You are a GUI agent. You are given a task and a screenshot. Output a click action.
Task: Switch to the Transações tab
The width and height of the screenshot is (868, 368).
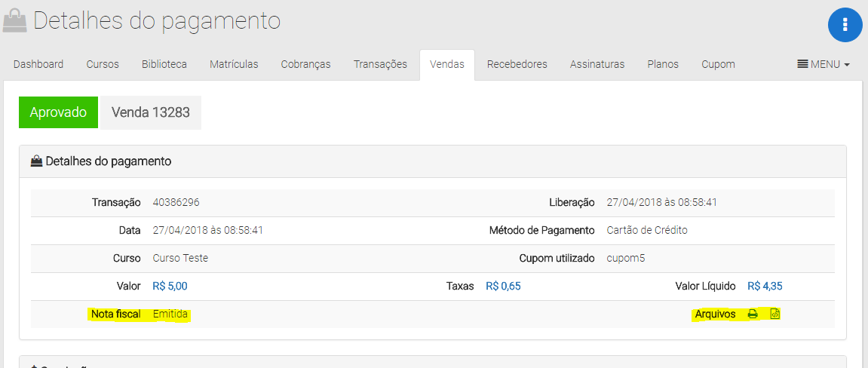[380, 64]
